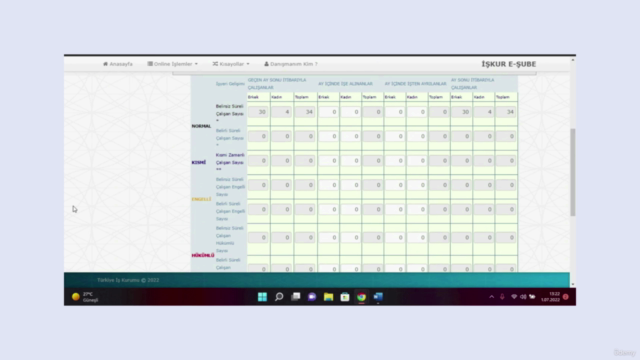
Task: Click departed Erkek field for Belirsiz Süreli Hükümlü
Action: point(394,238)
